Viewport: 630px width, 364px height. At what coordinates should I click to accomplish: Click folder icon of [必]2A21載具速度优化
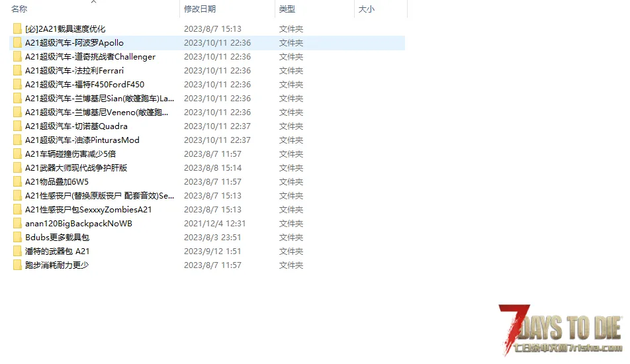[17, 29]
